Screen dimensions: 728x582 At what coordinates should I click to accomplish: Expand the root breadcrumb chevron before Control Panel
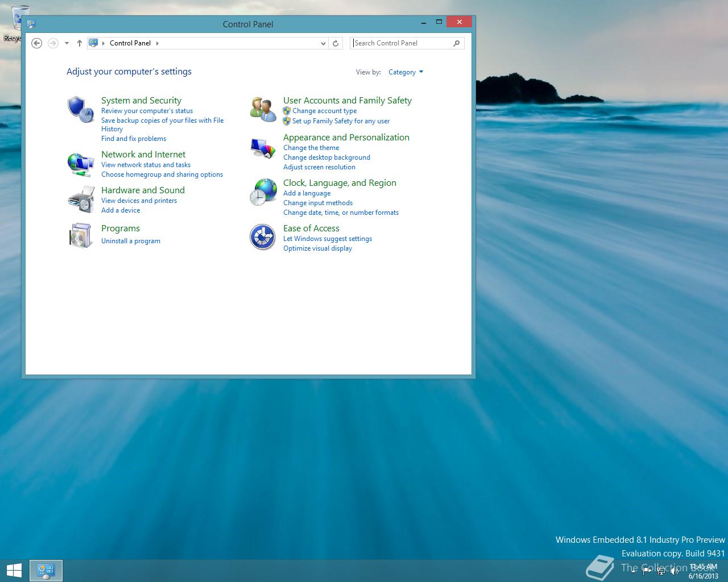[x=104, y=43]
